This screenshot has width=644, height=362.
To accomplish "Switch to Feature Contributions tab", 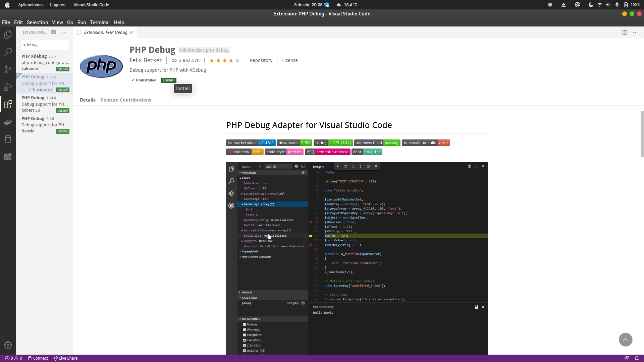I will (x=126, y=100).
